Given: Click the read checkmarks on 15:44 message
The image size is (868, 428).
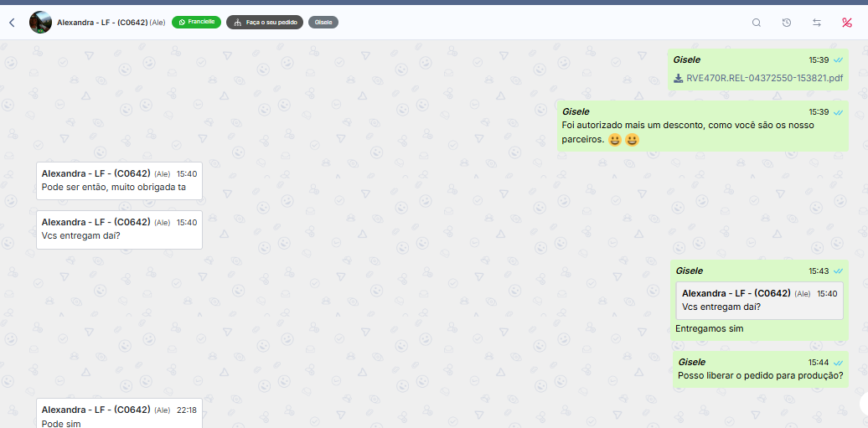Looking at the screenshot, I should tap(838, 362).
